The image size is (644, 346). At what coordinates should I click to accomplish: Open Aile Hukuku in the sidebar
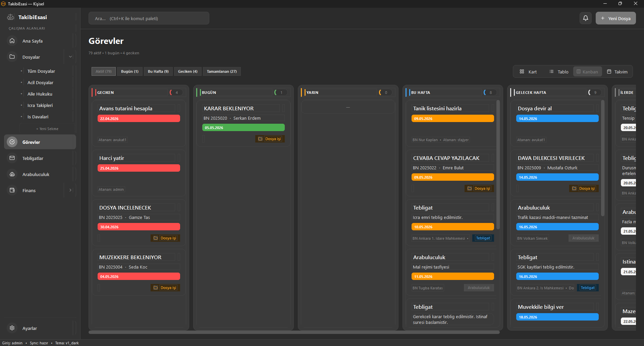click(40, 94)
